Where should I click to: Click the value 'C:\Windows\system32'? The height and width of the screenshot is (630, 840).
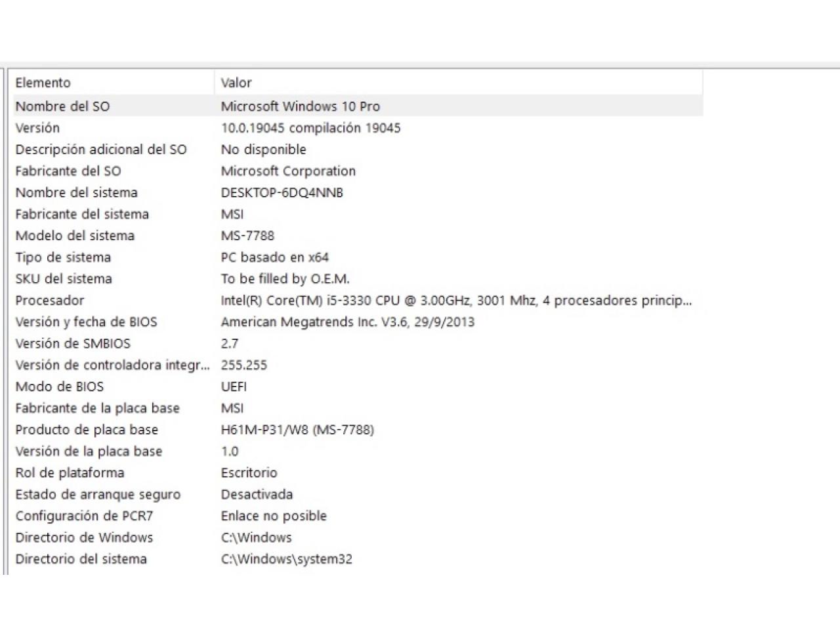(286, 560)
